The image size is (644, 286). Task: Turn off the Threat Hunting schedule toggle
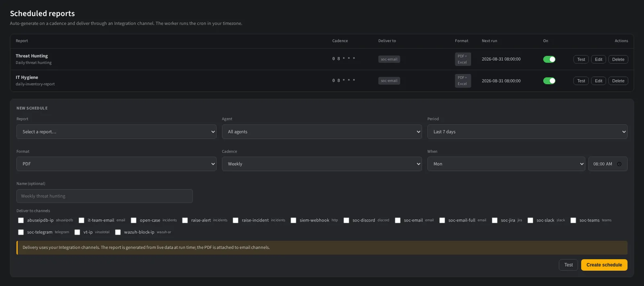pos(549,59)
